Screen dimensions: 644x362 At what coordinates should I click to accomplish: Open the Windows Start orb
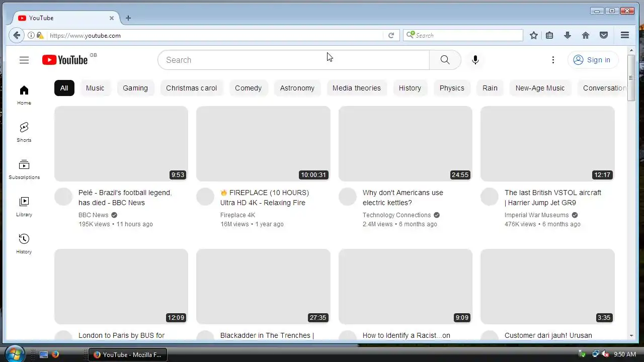click(14, 353)
